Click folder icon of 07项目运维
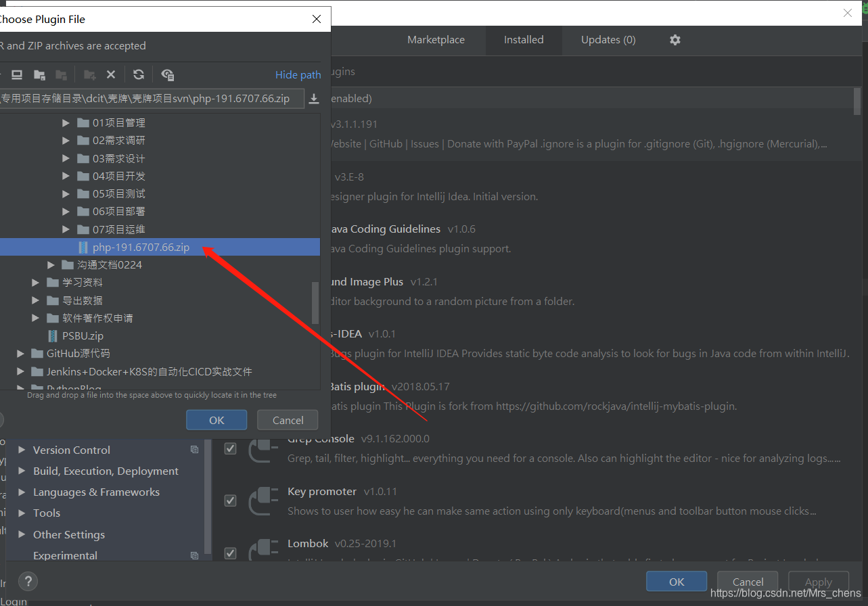Image resolution: width=868 pixels, height=606 pixels. (83, 229)
